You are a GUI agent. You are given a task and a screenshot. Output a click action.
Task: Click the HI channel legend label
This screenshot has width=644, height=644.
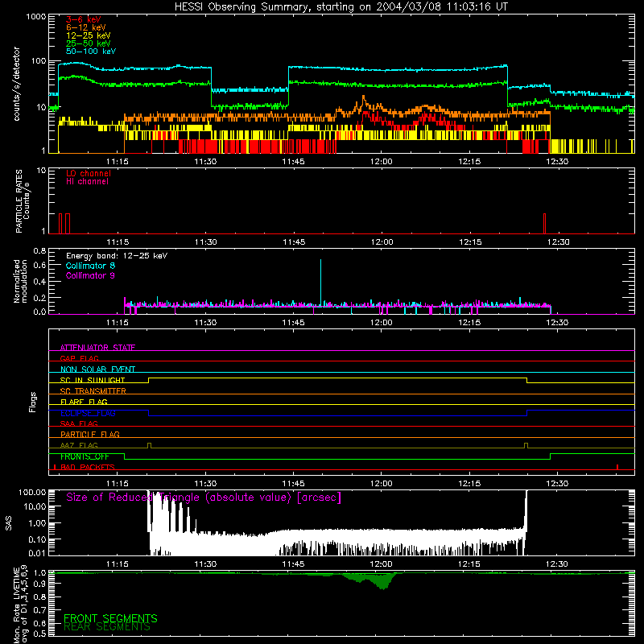point(87,182)
